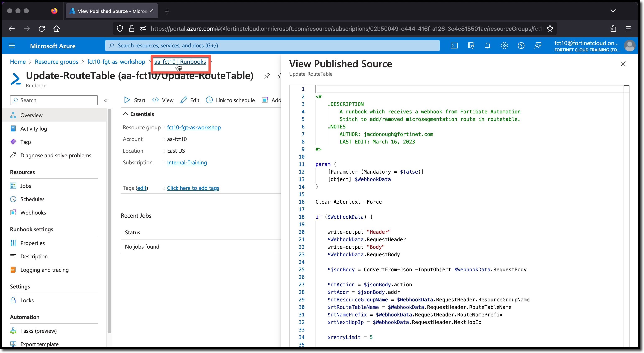The width and height of the screenshot is (644, 353).
Task: Edit the runbook
Action: pyautogui.click(x=190, y=100)
